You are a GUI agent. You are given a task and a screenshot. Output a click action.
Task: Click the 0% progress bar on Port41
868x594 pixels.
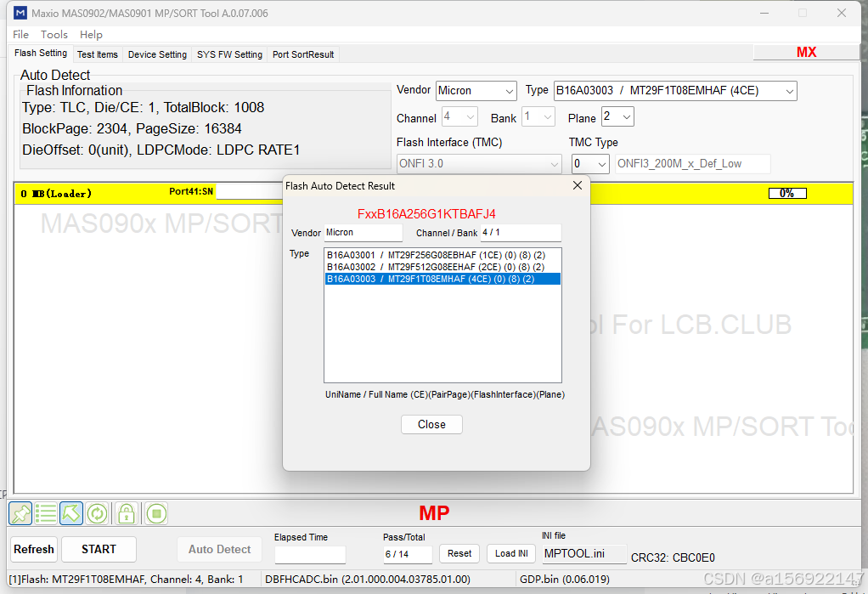coord(787,194)
